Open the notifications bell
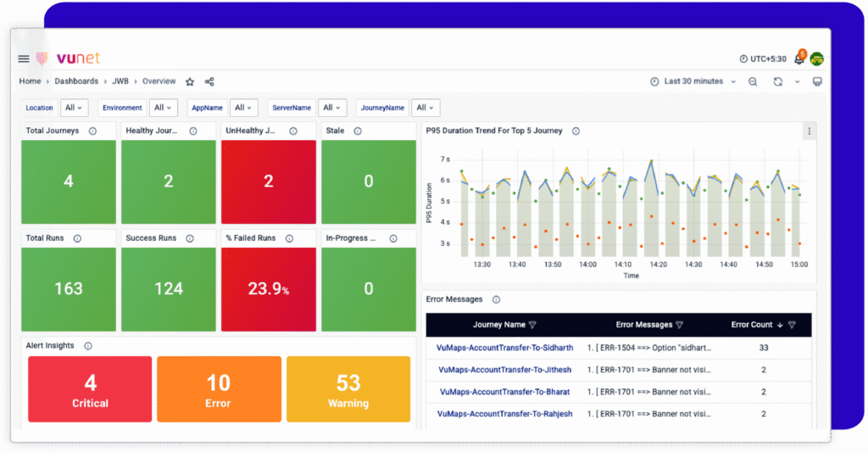The image size is (868, 453). point(798,59)
